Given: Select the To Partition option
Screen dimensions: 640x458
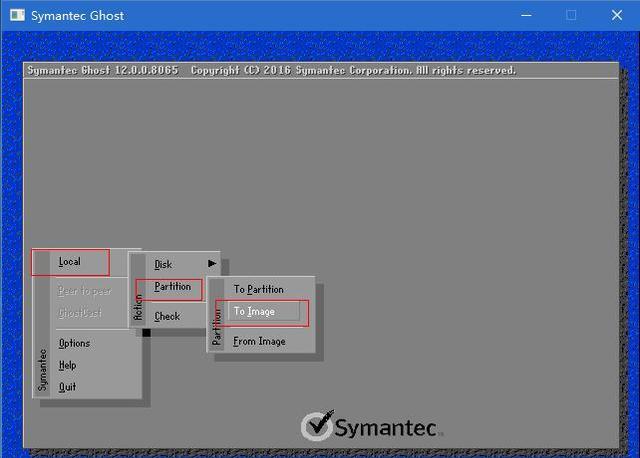Looking at the screenshot, I should tap(258, 289).
